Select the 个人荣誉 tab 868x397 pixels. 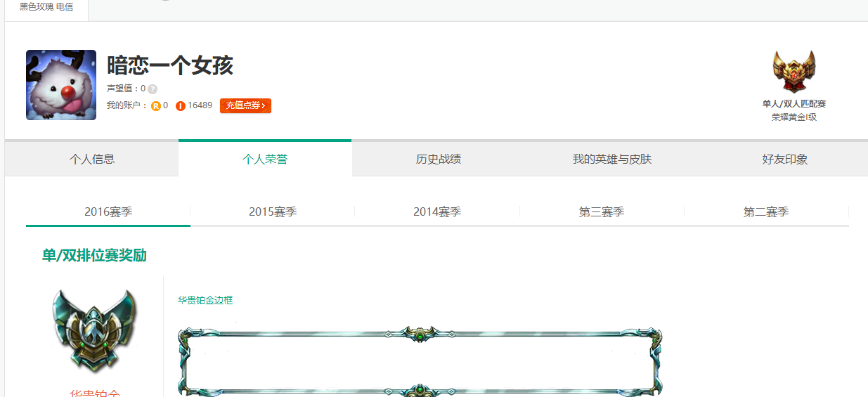tap(265, 159)
